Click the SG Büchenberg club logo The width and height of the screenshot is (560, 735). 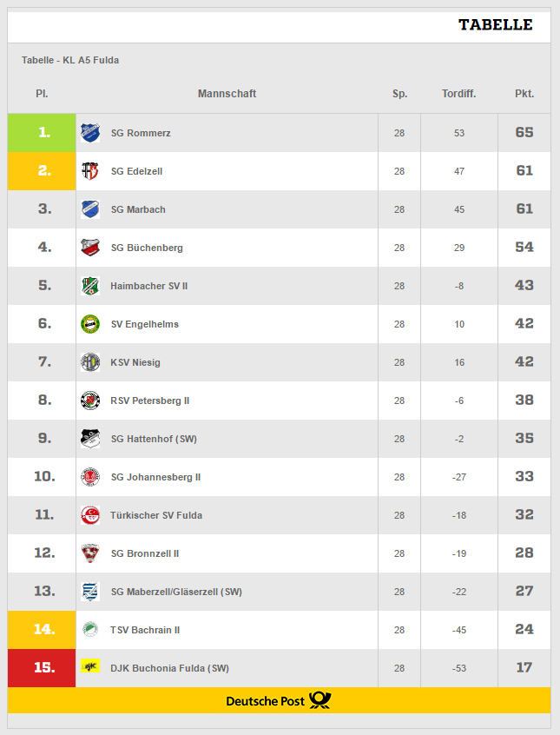tap(90, 248)
